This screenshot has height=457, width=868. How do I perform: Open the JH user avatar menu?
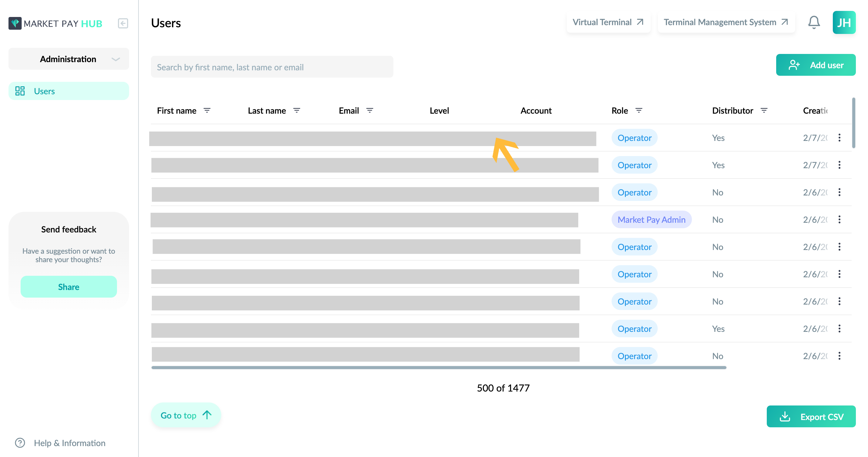click(x=844, y=23)
